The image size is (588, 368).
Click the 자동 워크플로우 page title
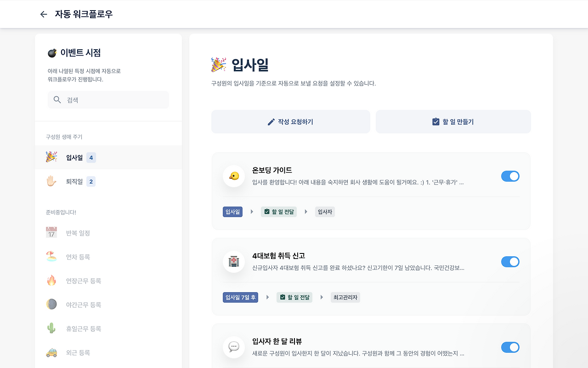84,14
